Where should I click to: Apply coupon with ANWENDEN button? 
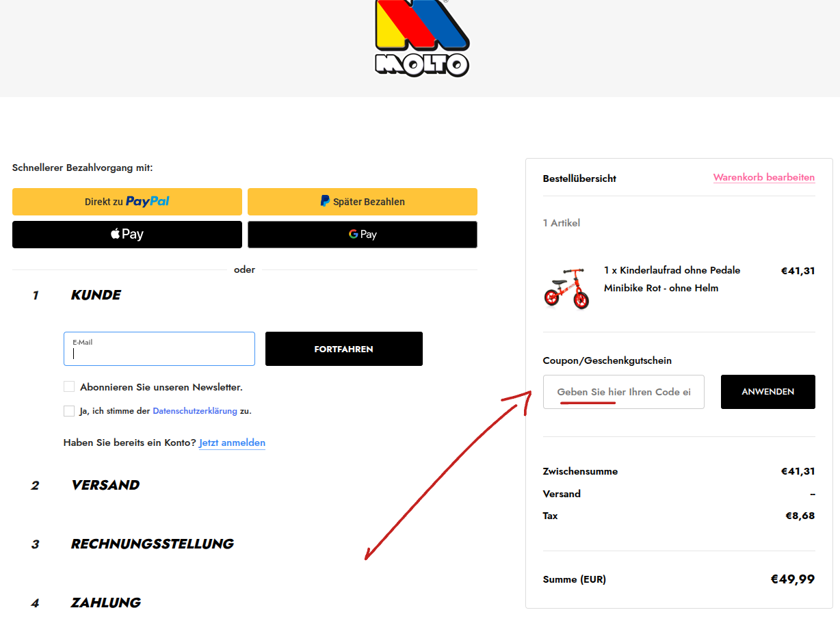click(x=768, y=392)
